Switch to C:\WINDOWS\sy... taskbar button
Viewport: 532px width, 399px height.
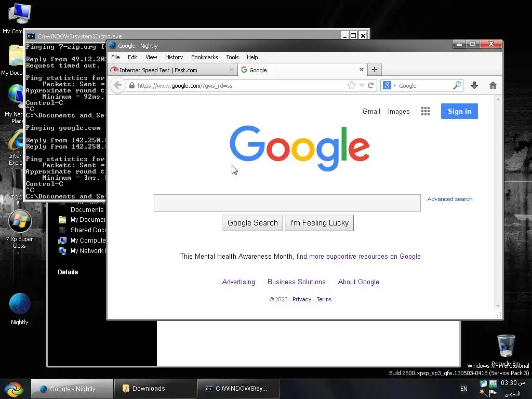238,389
